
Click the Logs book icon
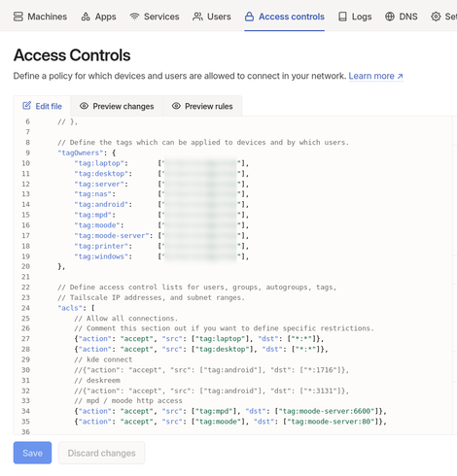(x=342, y=17)
